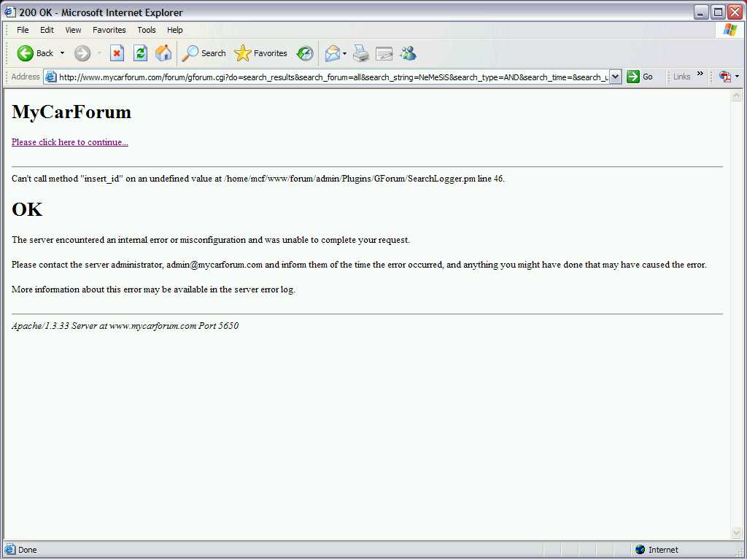Go to the Home page icon

pyautogui.click(x=163, y=53)
